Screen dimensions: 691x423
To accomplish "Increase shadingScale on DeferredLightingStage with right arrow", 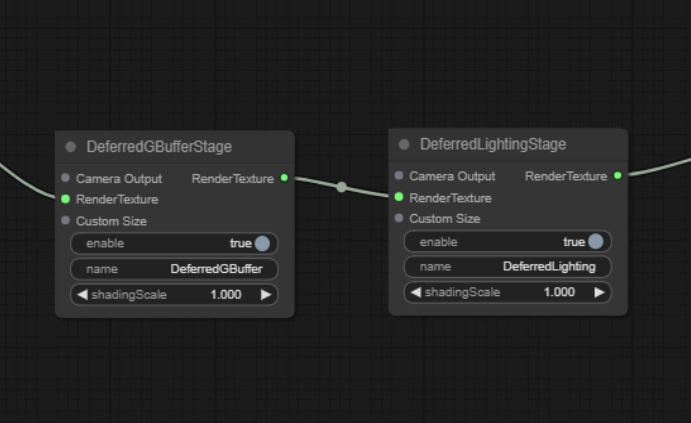I will (x=599, y=292).
